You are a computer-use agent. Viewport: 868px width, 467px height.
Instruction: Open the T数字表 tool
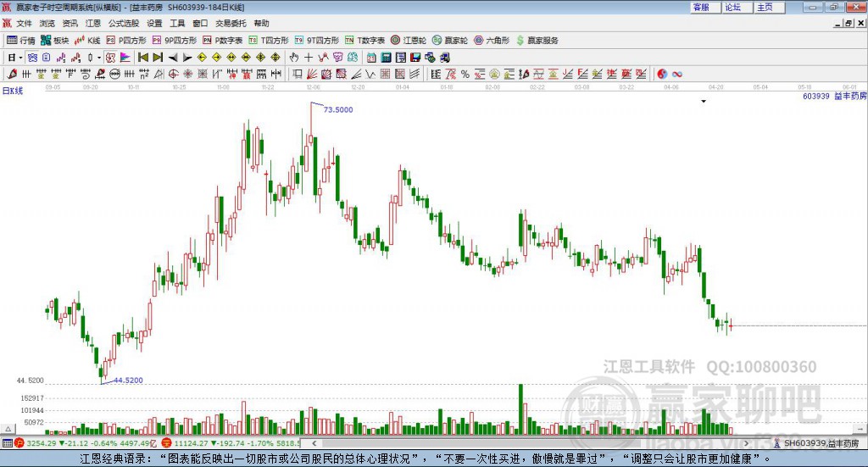coord(364,41)
